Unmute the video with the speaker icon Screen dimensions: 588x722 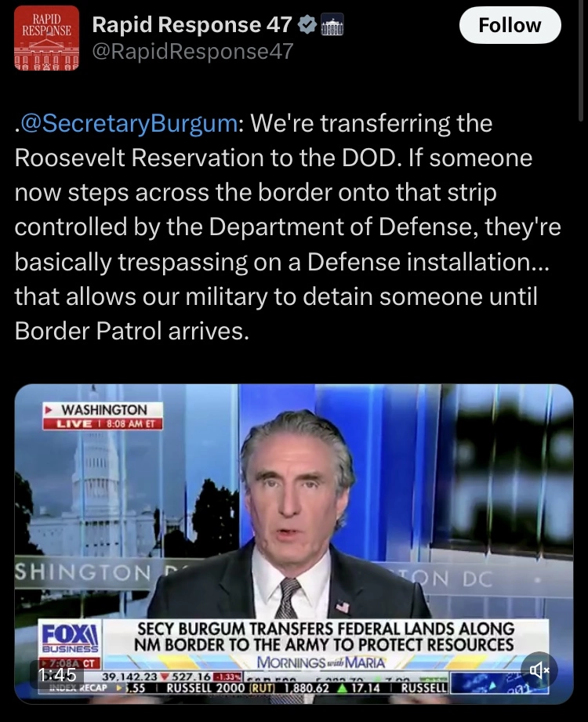point(539,670)
